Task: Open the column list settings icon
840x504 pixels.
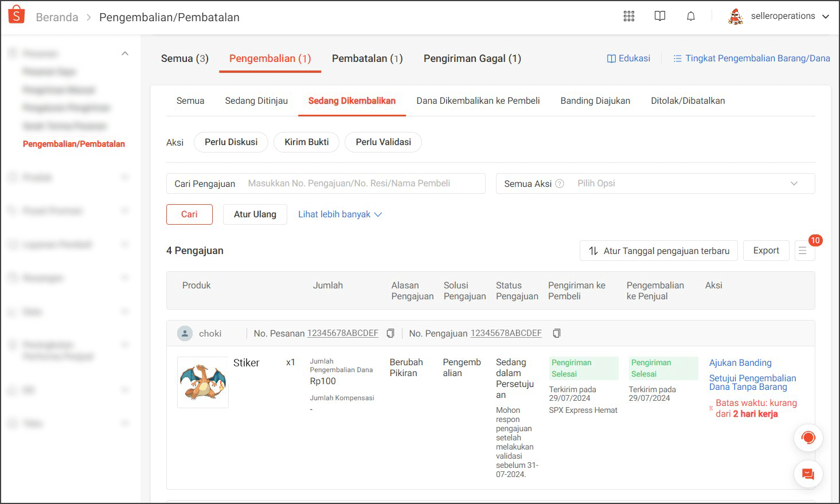Action: tap(803, 251)
